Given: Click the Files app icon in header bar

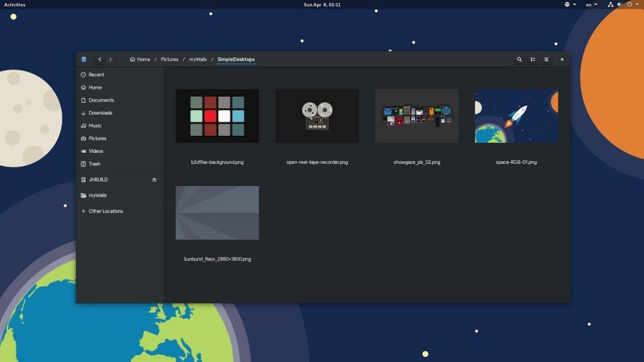Looking at the screenshot, I should pos(84,60).
